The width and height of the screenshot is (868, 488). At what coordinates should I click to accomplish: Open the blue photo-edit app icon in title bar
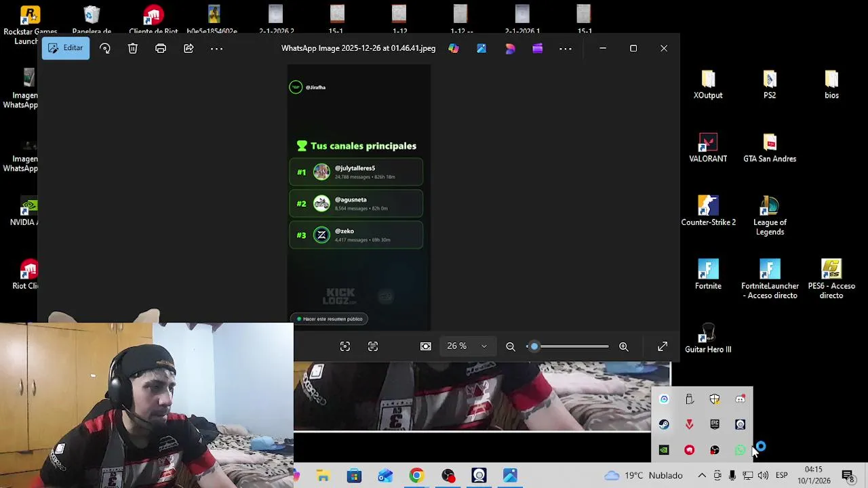481,48
